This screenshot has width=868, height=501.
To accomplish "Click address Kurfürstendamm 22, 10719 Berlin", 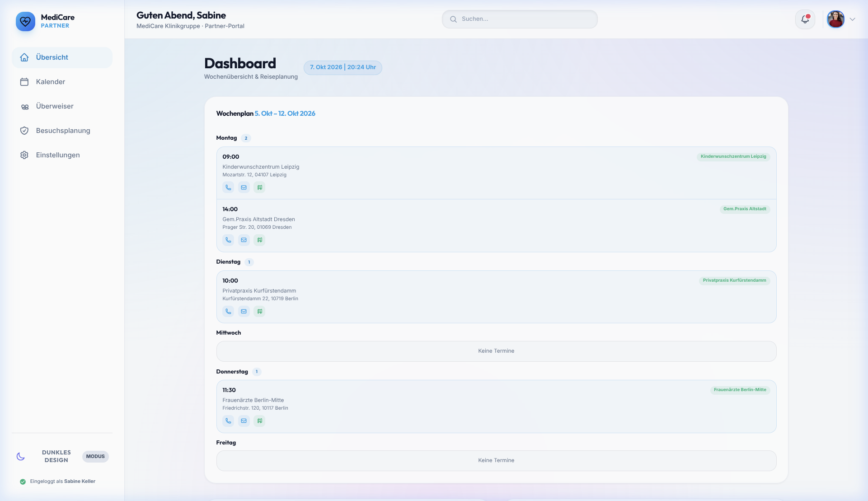I will tap(260, 298).
